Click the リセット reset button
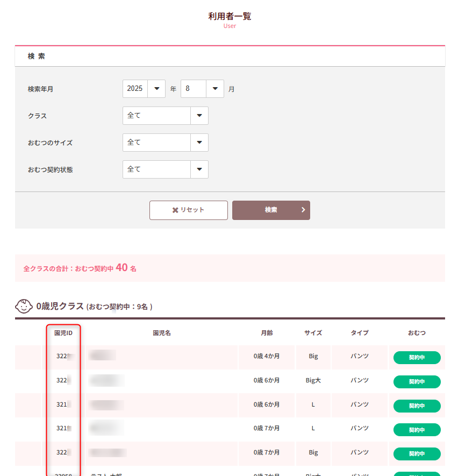Screen dimensions: 451x476 [x=188, y=210]
